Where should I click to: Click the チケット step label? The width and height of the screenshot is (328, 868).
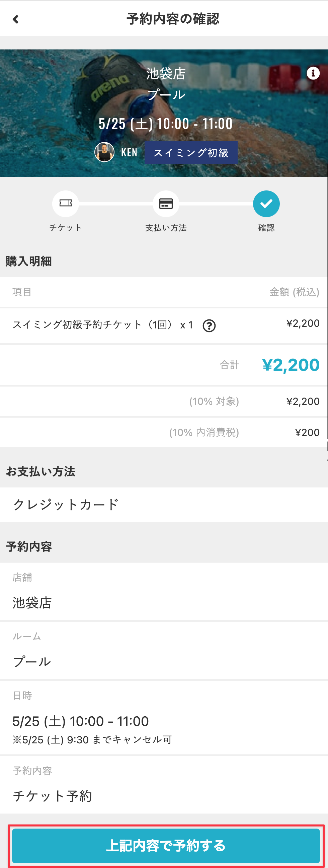point(66,228)
